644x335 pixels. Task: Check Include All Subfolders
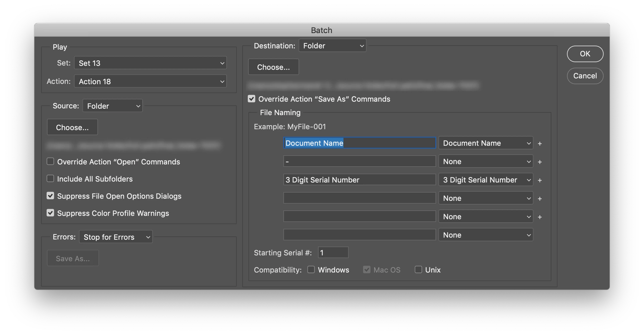50,179
